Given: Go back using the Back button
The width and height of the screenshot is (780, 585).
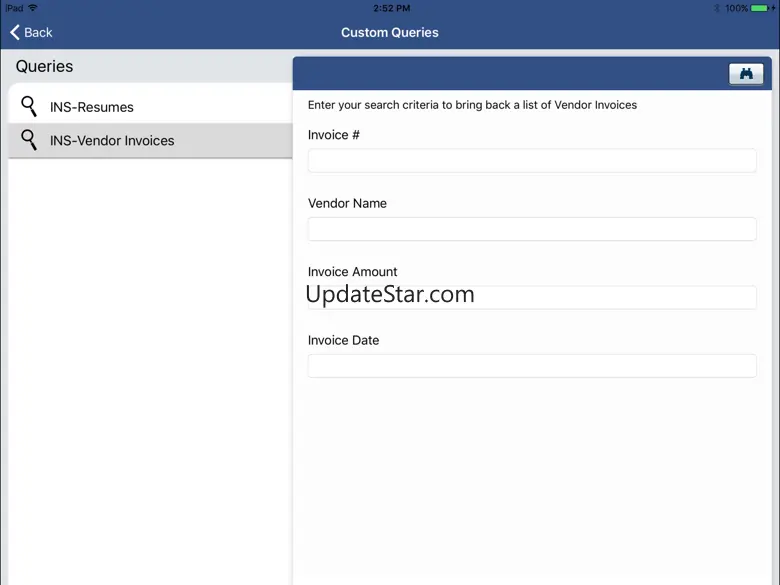Looking at the screenshot, I should point(31,32).
